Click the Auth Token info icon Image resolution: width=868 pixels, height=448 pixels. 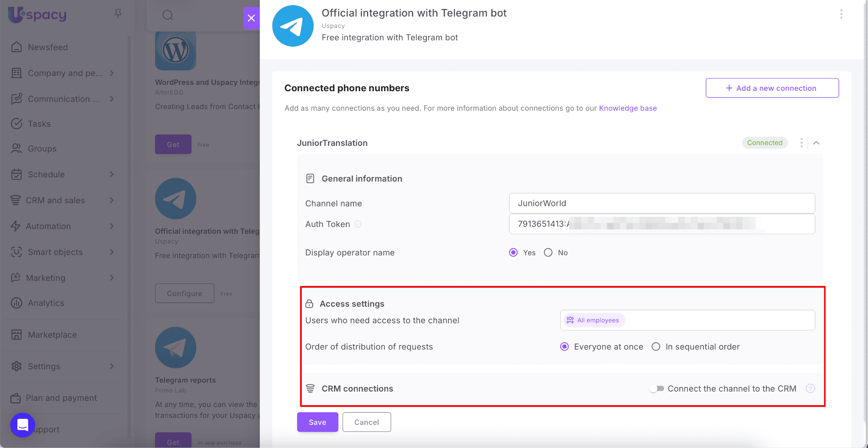pyautogui.click(x=358, y=224)
